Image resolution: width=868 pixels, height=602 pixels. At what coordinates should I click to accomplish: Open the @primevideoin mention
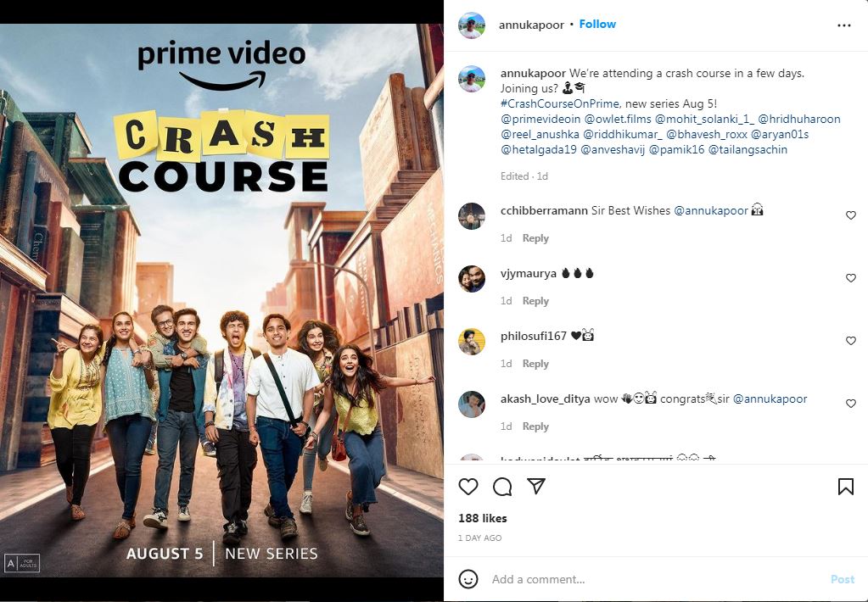pos(540,119)
